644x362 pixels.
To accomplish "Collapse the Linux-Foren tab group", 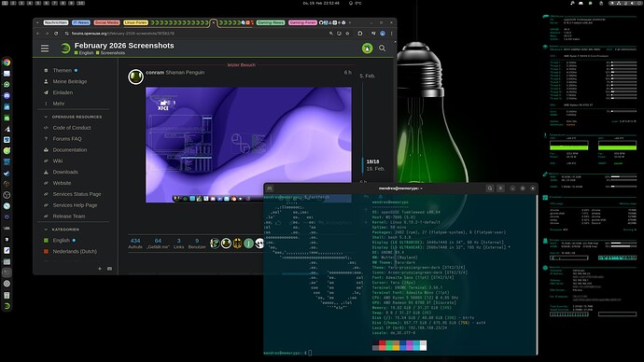I will [135, 22].
